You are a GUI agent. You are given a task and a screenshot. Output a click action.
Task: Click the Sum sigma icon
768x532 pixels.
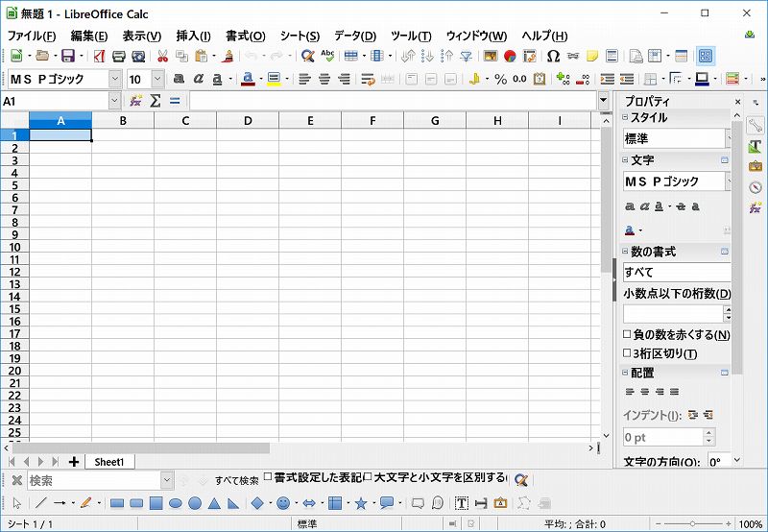[156, 101]
